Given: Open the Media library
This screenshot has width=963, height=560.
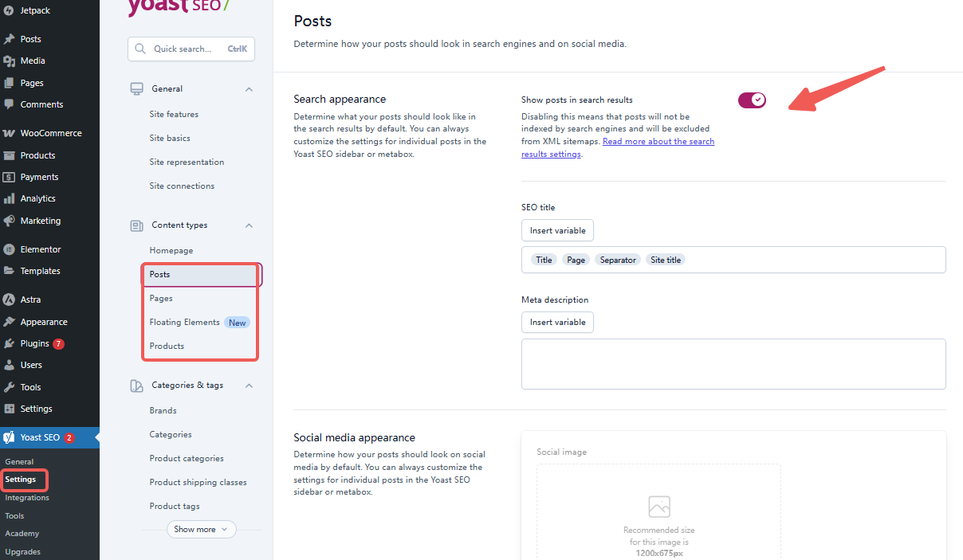Looking at the screenshot, I should (x=33, y=61).
